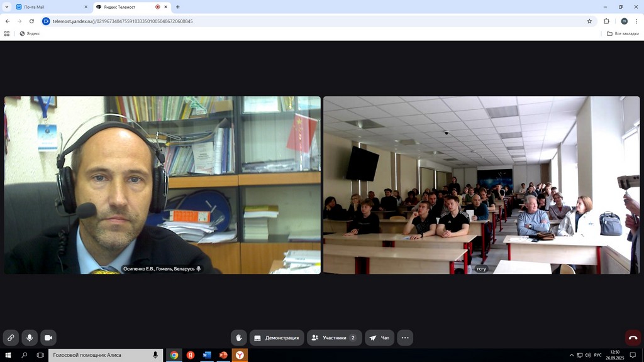
Task: Copy the meeting invite link icon
Action: [11, 338]
